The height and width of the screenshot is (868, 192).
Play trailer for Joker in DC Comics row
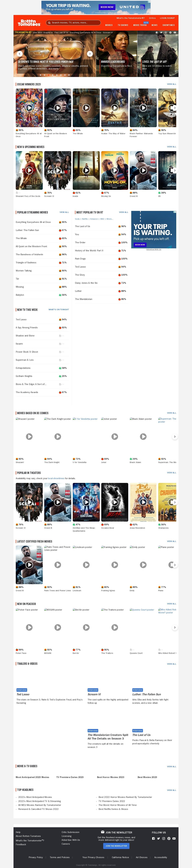[x=115, y=436]
